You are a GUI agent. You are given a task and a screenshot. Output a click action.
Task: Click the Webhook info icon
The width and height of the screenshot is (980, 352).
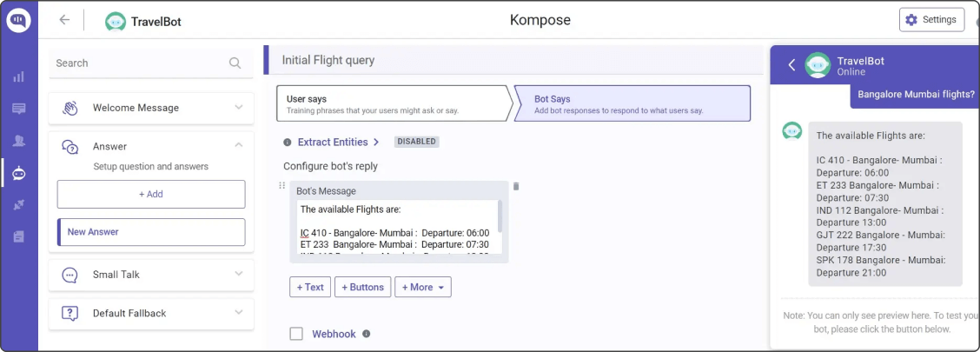366,334
